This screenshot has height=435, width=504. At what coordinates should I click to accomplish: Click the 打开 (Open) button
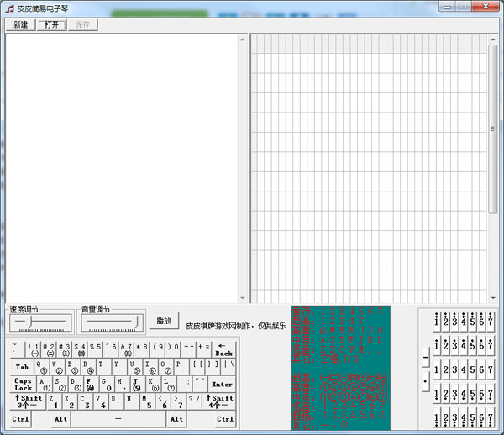(52, 24)
